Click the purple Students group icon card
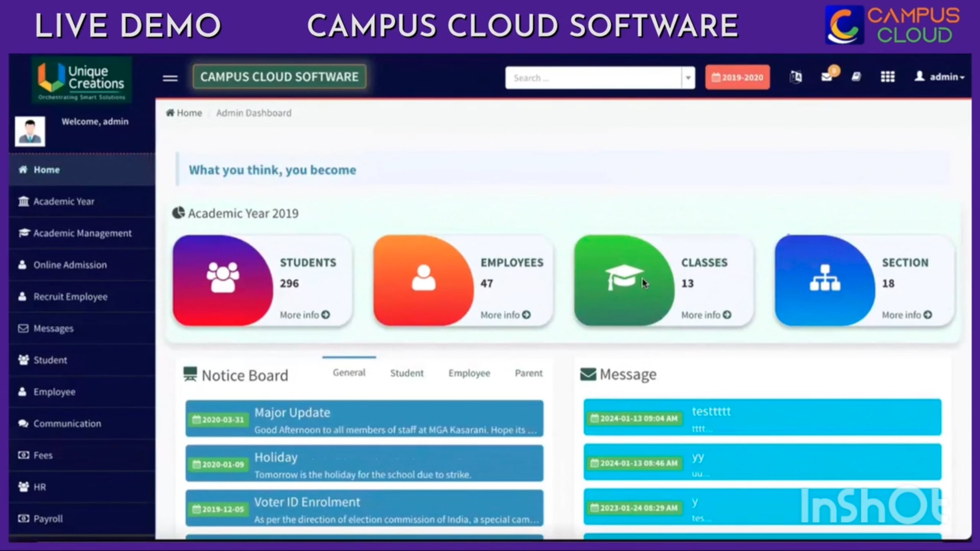Viewport: 980px width, 551px height. [x=223, y=280]
